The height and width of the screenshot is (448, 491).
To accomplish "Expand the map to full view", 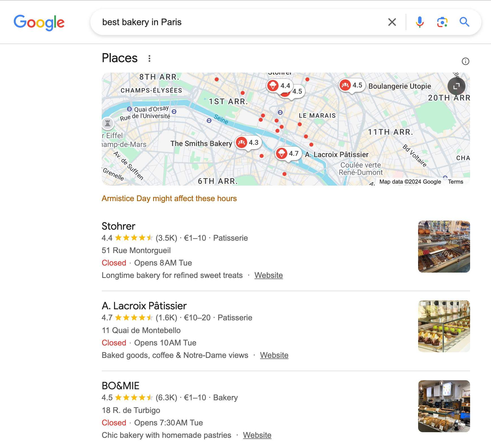I will [x=456, y=86].
